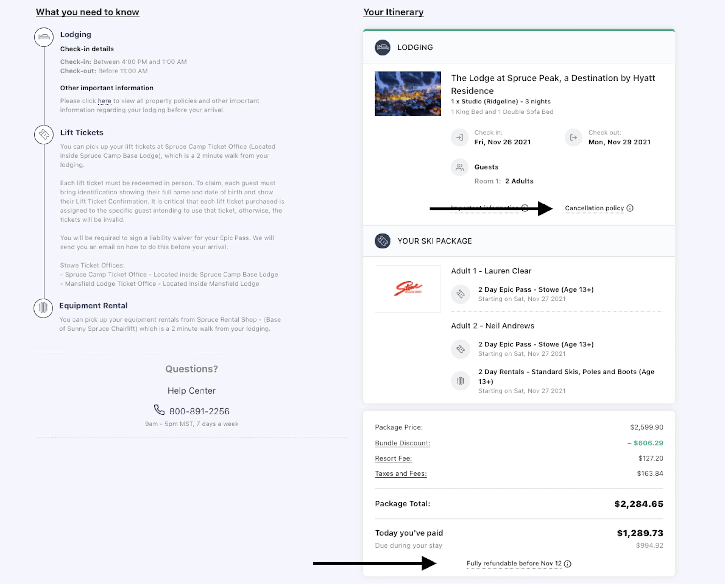
Task: Select the Lift Tickets ticket icon
Action: pyautogui.click(x=44, y=134)
